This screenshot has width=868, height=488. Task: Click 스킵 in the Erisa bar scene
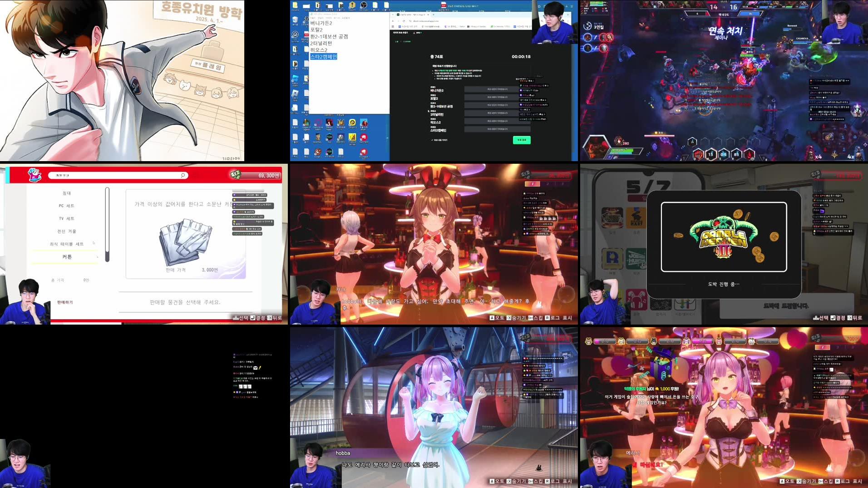[825, 481]
